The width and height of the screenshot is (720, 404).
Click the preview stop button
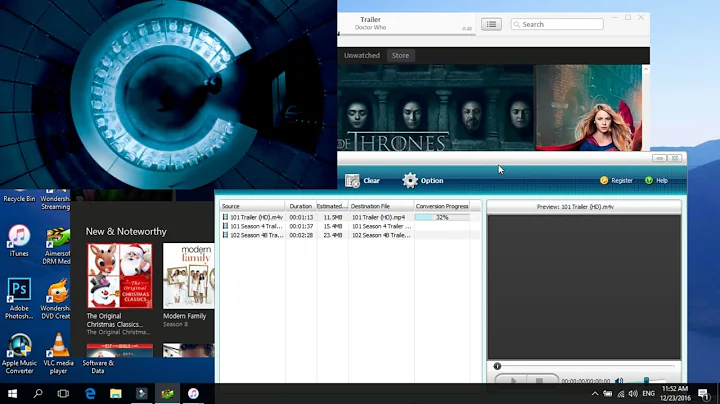point(540,380)
